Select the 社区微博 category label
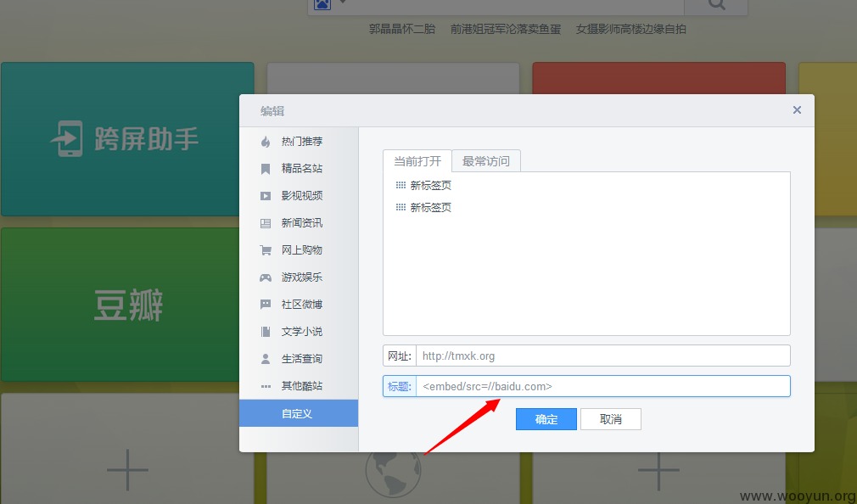 point(302,305)
